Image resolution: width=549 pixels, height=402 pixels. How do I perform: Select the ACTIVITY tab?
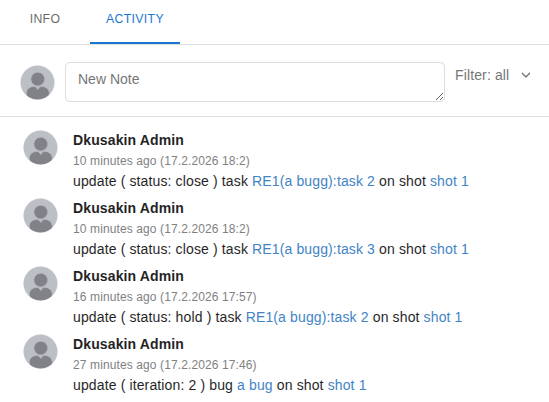pos(135,19)
